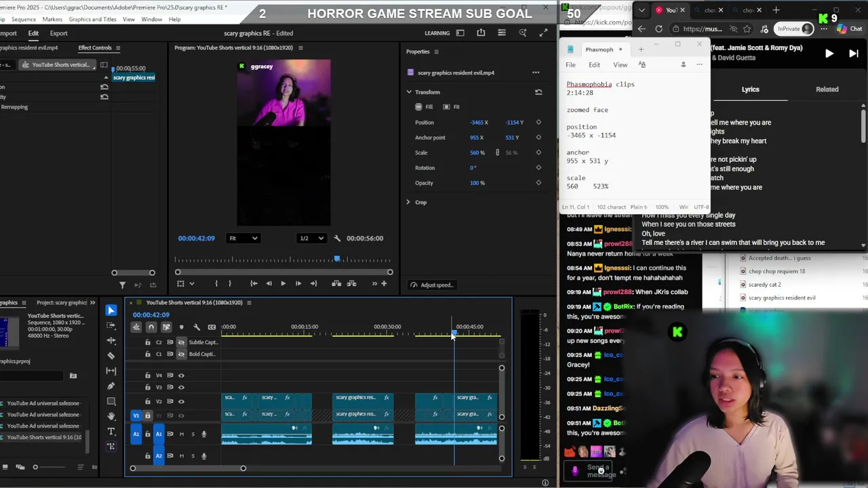The image size is (868, 488).
Task: Select the Track Select Forward tool
Action: tap(111, 325)
